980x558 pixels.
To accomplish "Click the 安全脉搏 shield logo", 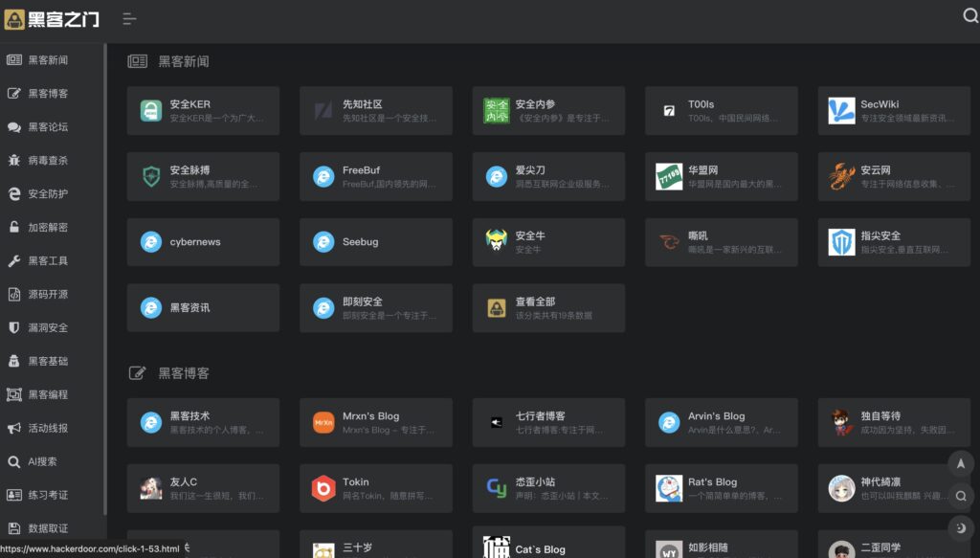I will coord(151,177).
